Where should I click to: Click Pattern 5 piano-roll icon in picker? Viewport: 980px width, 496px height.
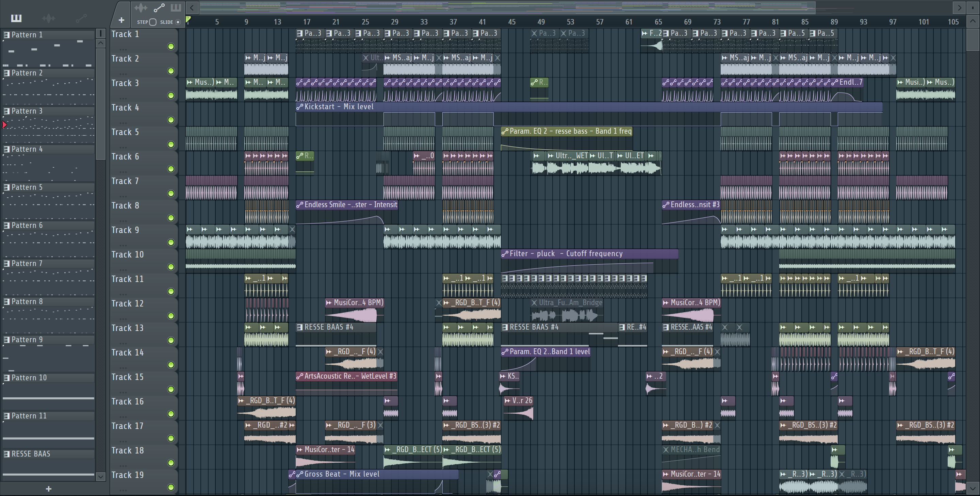pos(6,187)
